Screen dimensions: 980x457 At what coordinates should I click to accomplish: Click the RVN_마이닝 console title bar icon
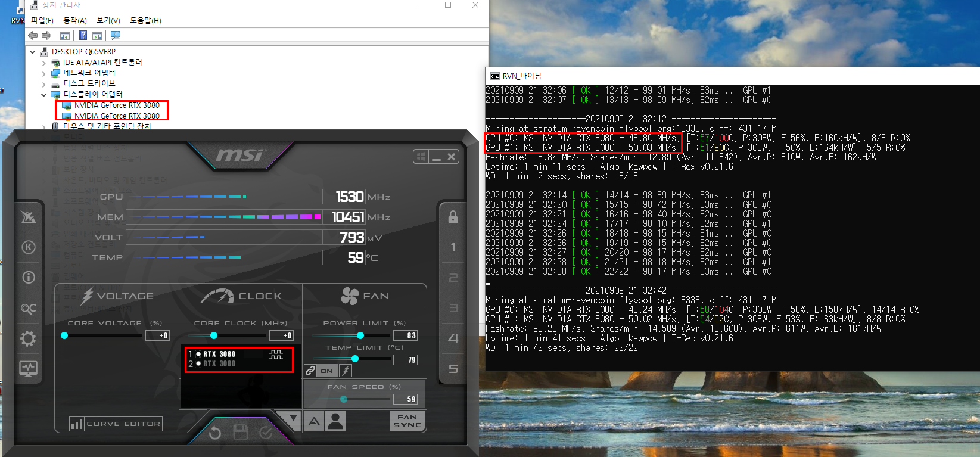pos(495,76)
